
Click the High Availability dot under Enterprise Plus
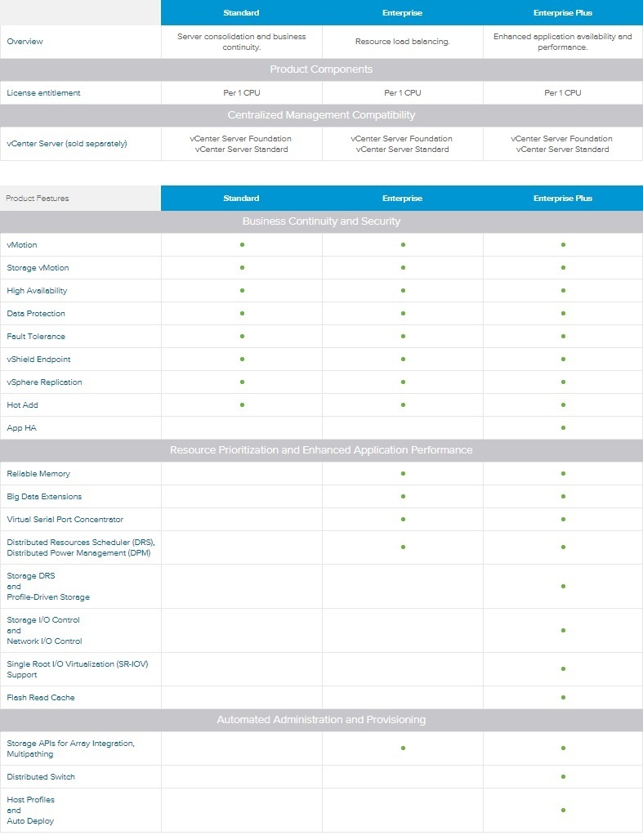[x=563, y=290]
